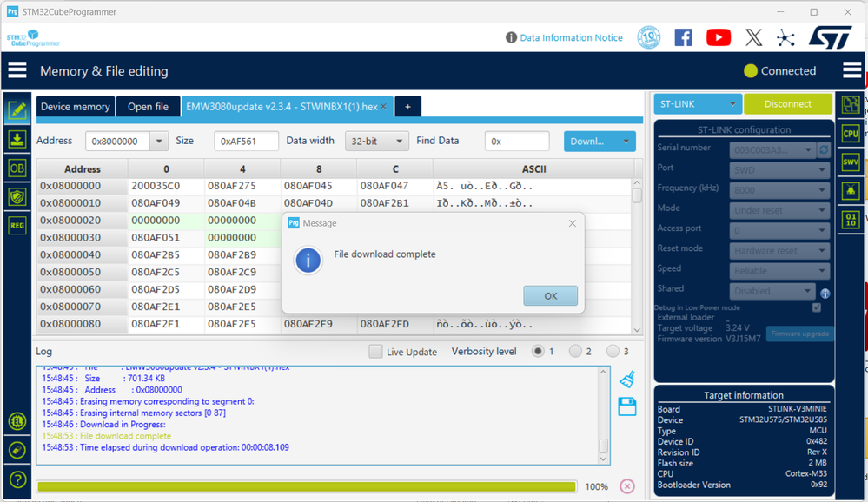The width and height of the screenshot is (868, 502).
Task: Close the EMW3080update hex tab
Action: point(383,106)
